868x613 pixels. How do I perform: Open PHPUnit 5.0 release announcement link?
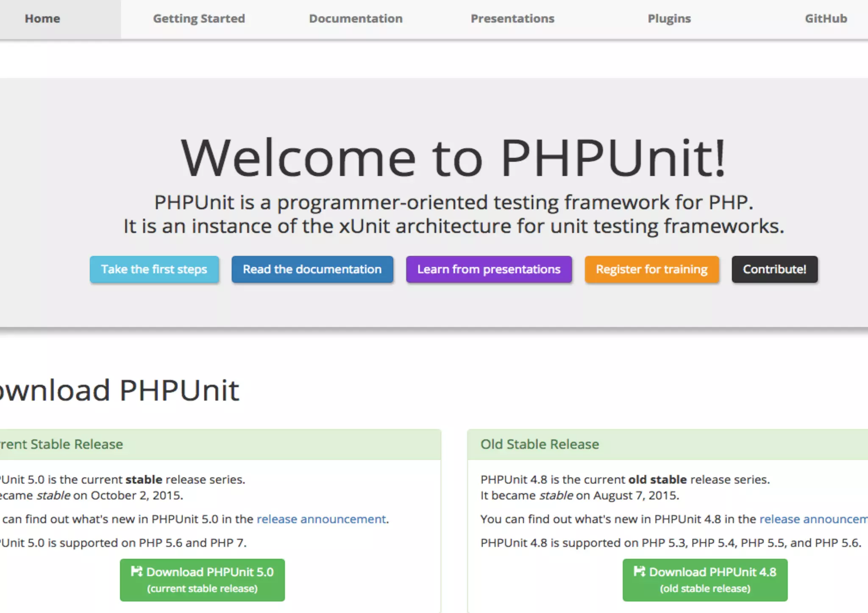322,519
